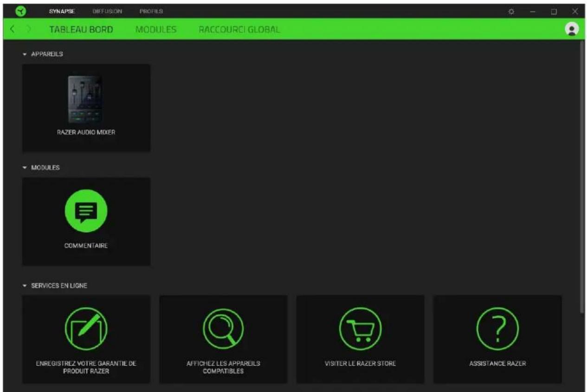The height and width of the screenshot is (392, 587).
Task: Click the shopping cart Razer Store icon
Action: point(360,329)
